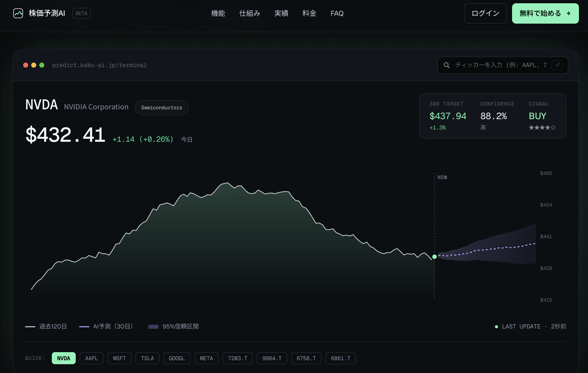Click the CONFIDENCE label

497,104
